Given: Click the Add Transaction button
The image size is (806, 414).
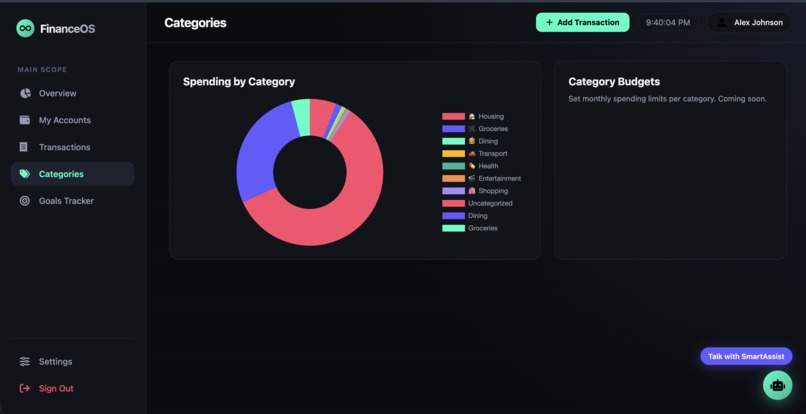Looking at the screenshot, I should tap(582, 23).
